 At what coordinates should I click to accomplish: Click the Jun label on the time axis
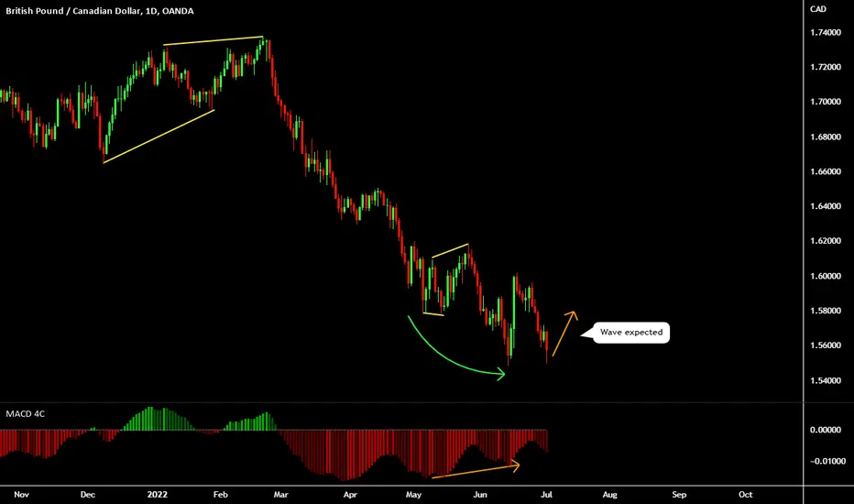tap(480, 495)
